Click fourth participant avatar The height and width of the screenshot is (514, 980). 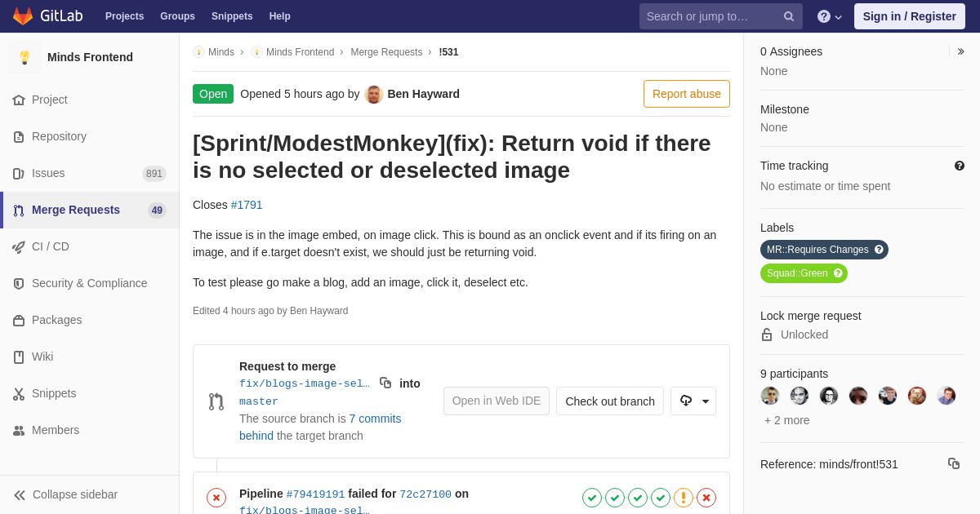coord(858,396)
